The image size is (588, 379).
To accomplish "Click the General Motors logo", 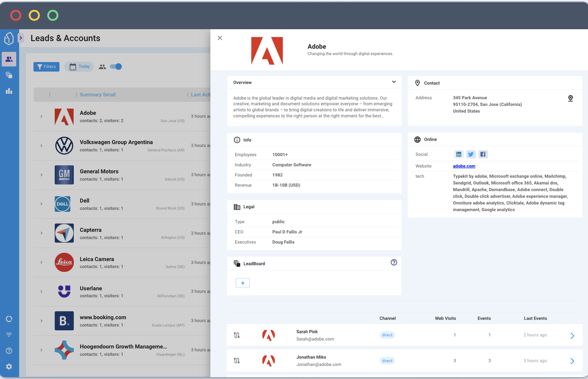I will (64, 175).
